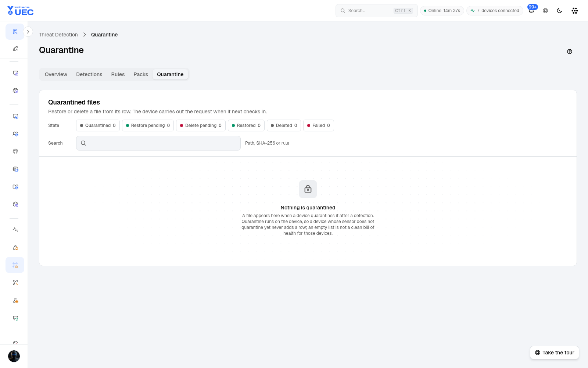Open the activity history sidebar icon
Image resolution: width=588 pixels, height=368 pixels.
point(15,230)
